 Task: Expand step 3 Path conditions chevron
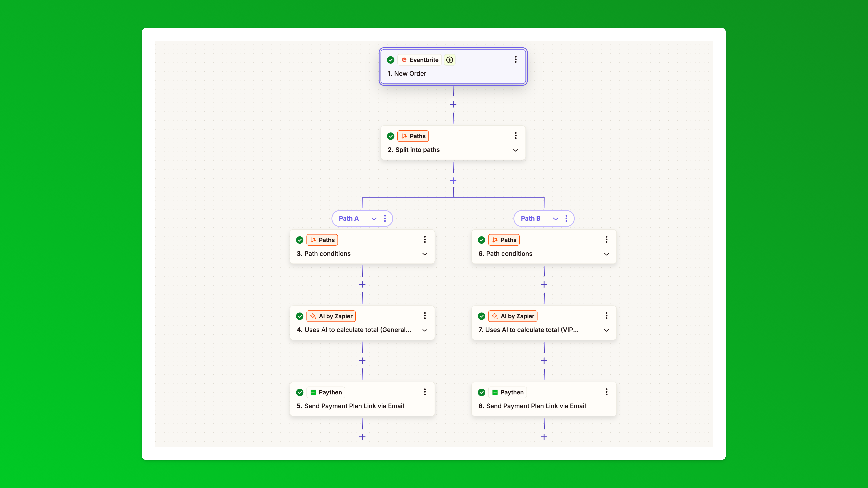pyautogui.click(x=425, y=254)
